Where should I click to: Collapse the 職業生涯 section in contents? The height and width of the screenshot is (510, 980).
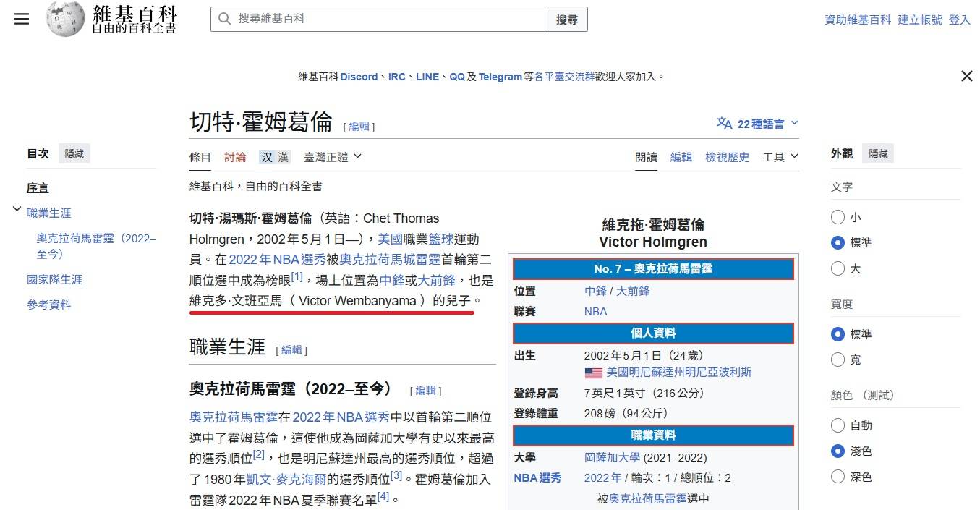click(17, 210)
